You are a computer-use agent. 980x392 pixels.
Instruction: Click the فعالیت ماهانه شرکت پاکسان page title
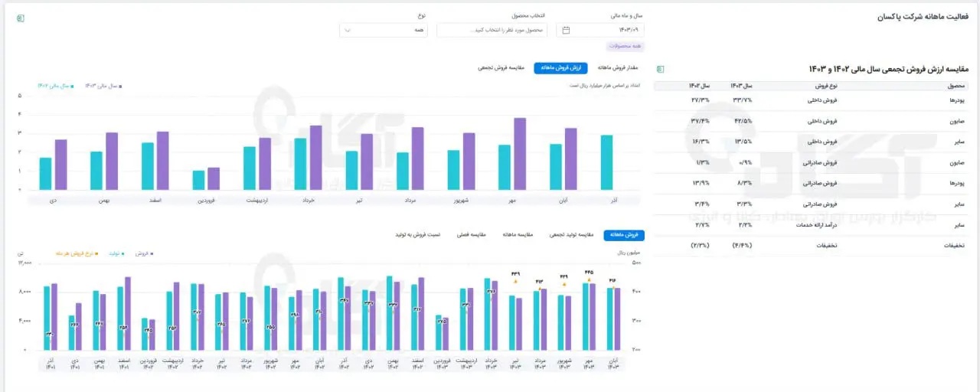click(x=923, y=16)
